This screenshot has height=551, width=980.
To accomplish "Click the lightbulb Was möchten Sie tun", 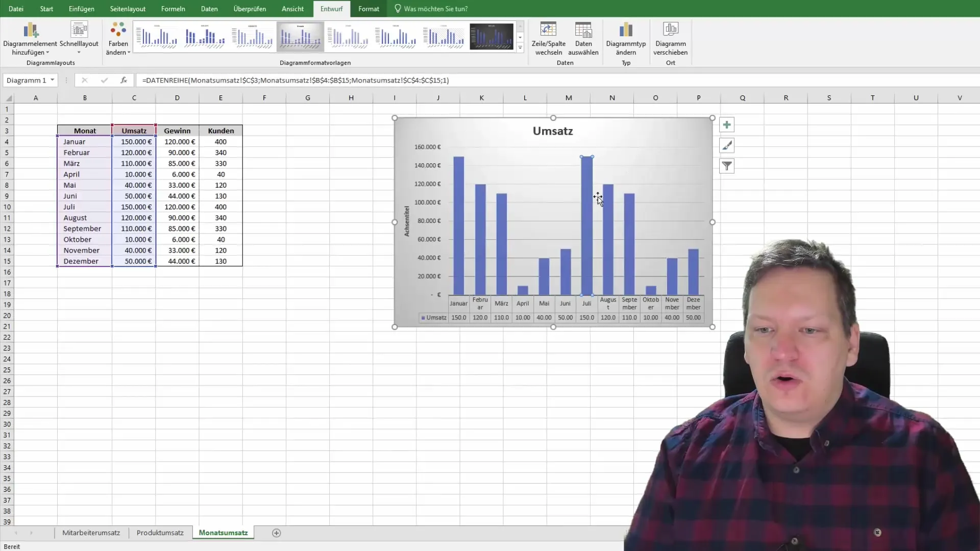I will tap(398, 9).
